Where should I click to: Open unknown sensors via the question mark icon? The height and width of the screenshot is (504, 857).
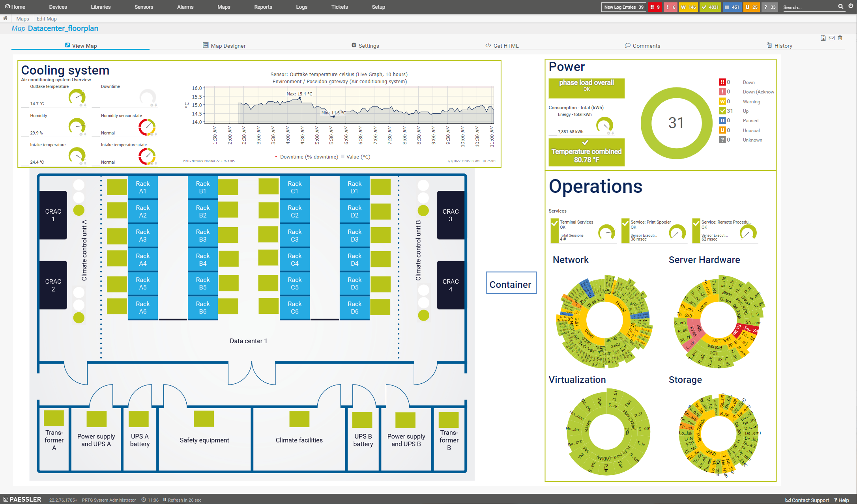coord(769,7)
